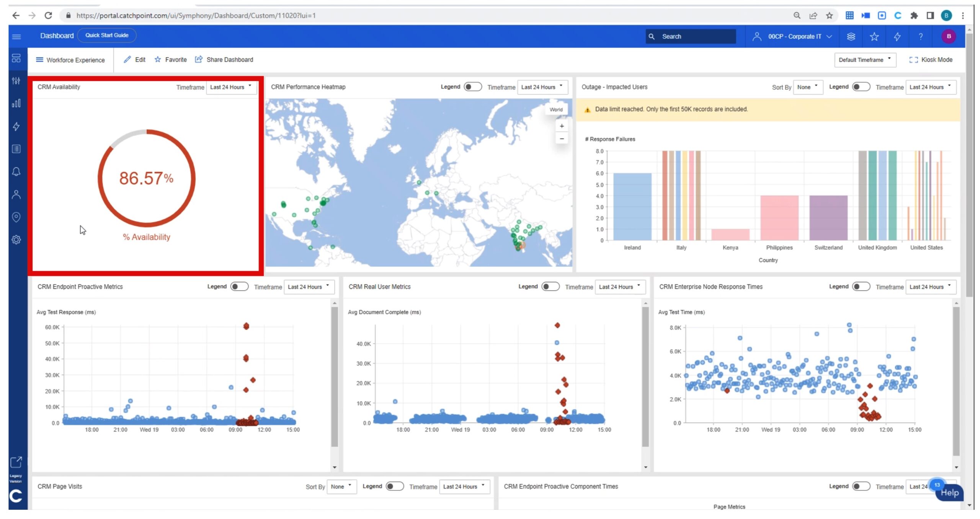The height and width of the screenshot is (519, 980).
Task: Click the Quick Start Guide button
Action: pyautogui.click(x=107, y=35)
